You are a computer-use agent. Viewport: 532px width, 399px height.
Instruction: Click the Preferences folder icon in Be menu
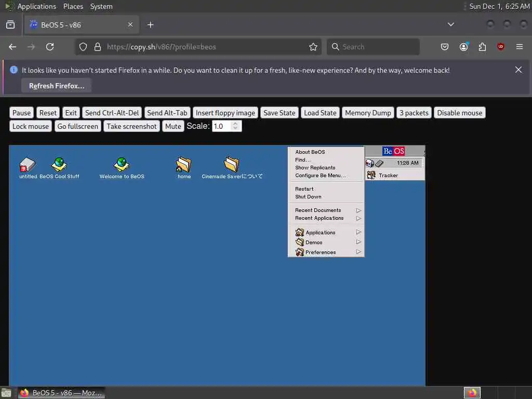tap(300, 252)
